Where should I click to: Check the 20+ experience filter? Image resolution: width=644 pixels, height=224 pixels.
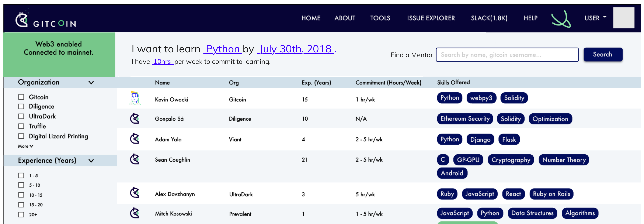(x=21, y=214)
